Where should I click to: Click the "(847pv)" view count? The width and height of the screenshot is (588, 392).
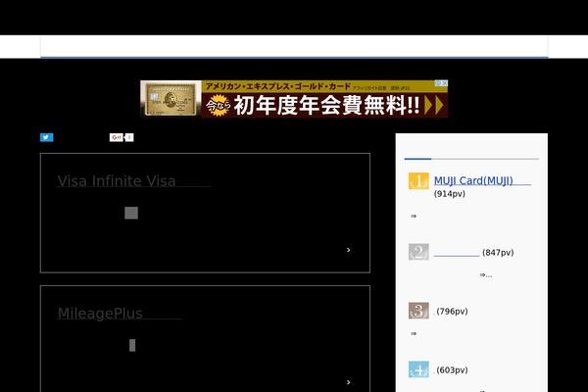tap(498, 253)
